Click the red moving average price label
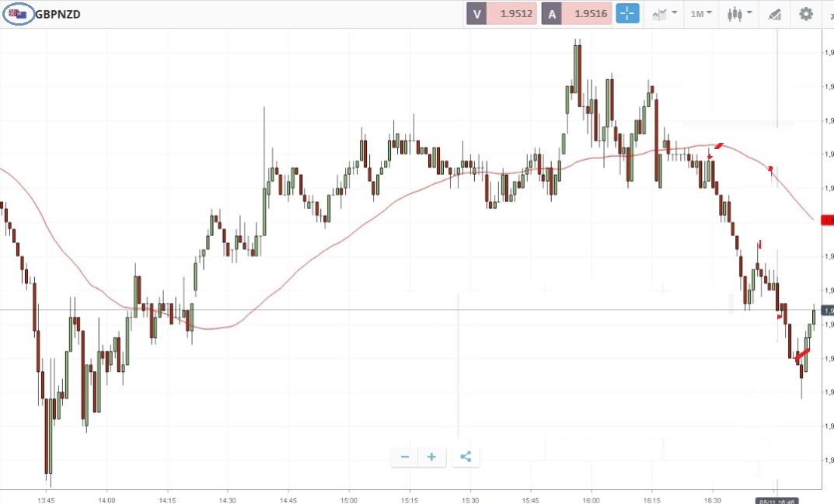Screen dimensions: 834x504 (x=828, y=221)
